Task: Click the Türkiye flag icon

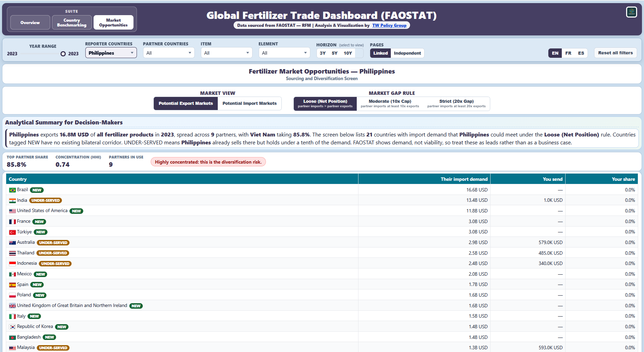Action: pyautogui.click(x=12, y=232)
